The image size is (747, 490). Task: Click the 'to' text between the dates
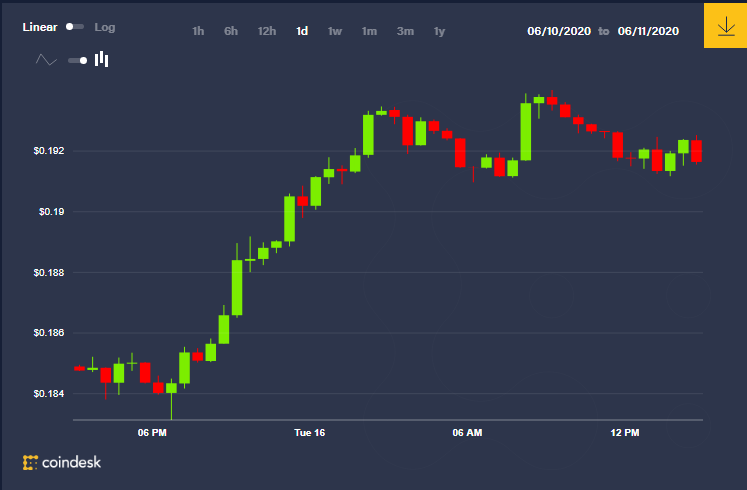coord(604,31)
